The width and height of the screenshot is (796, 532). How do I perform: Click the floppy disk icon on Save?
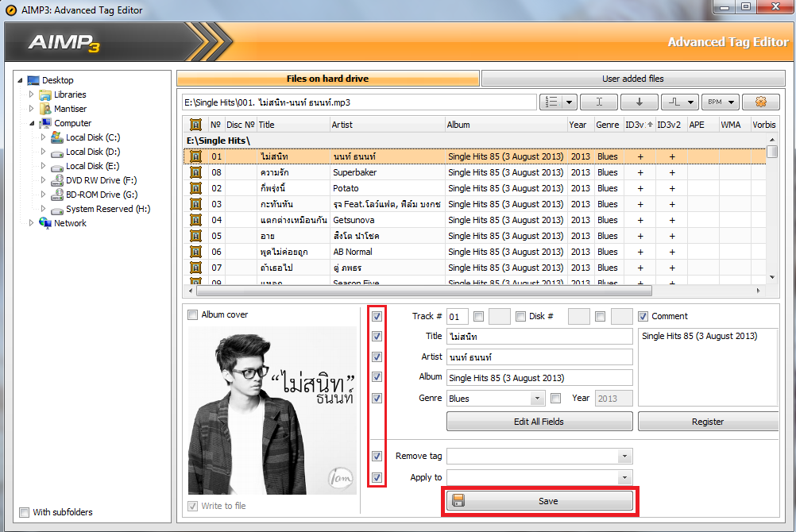coord(458,501)
